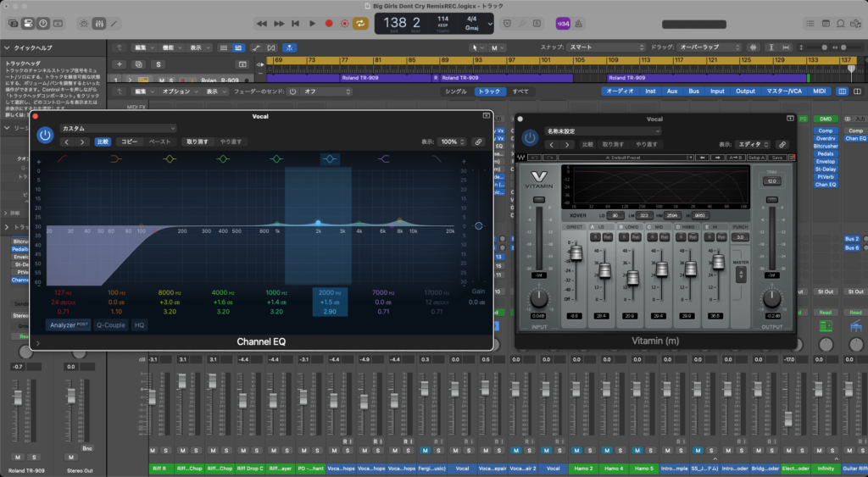
Task: Select the low-shelf band icon in Channel EQ
Action: [x=115, y=159]
